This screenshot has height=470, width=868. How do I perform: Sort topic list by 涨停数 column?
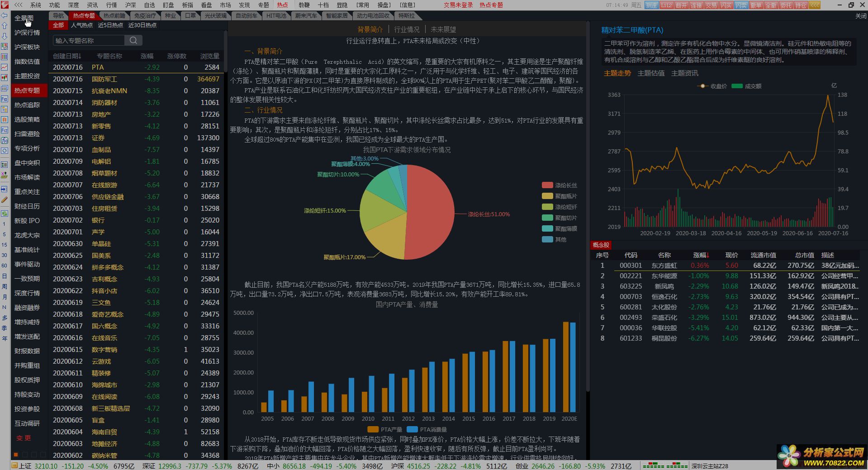tap(177, 56)
